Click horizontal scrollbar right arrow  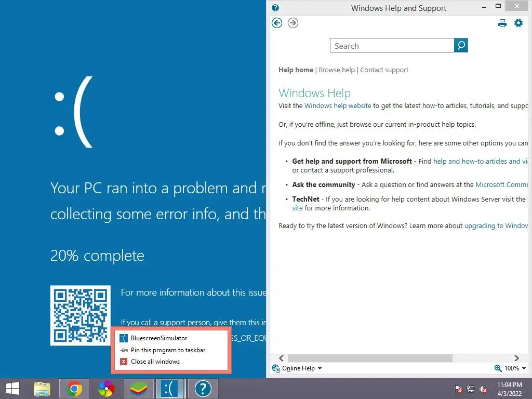click(516, 358)
